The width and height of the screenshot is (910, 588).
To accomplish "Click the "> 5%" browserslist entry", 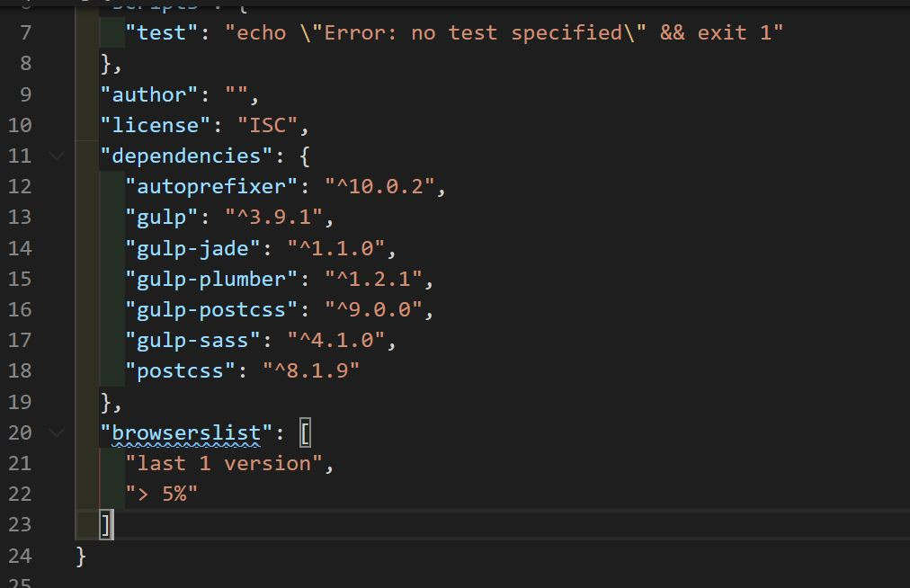I will (x=161, y=494).
